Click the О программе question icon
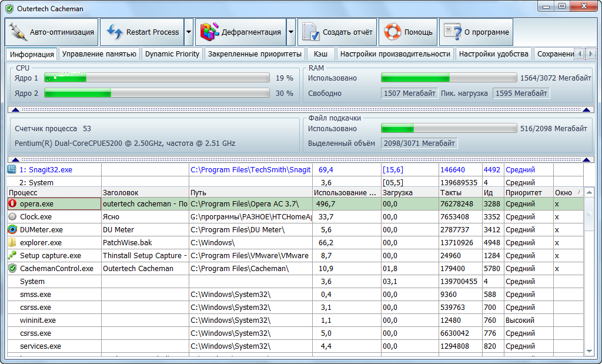The width and height of the screenshot is (602, 364). coord(453,32)
